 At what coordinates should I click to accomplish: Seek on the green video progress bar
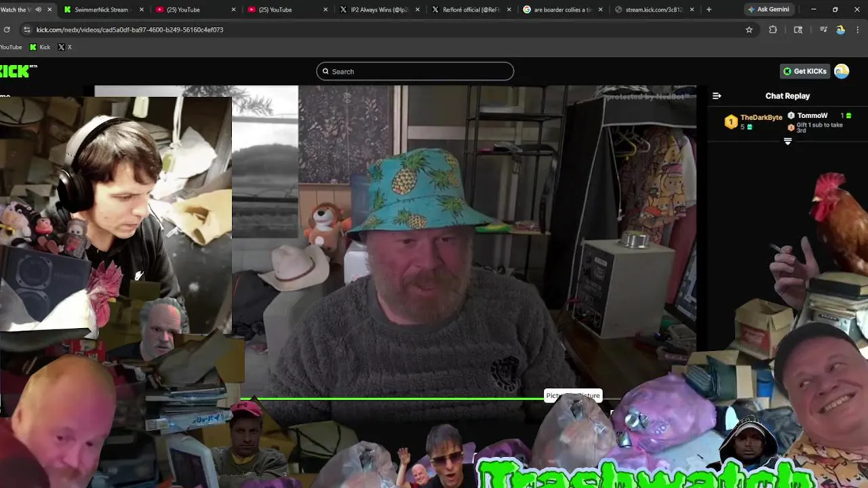click(x=404, y=399)
